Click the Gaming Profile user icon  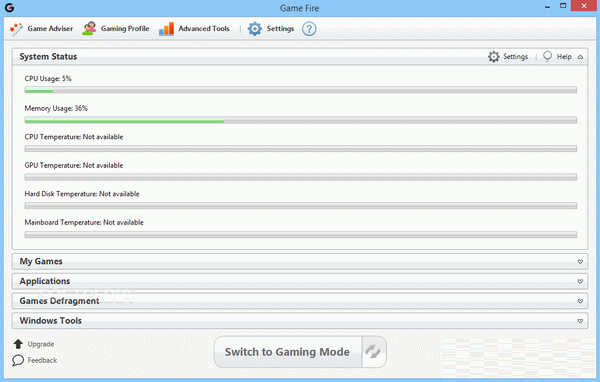pyautogui.click(x=89, y=29)
